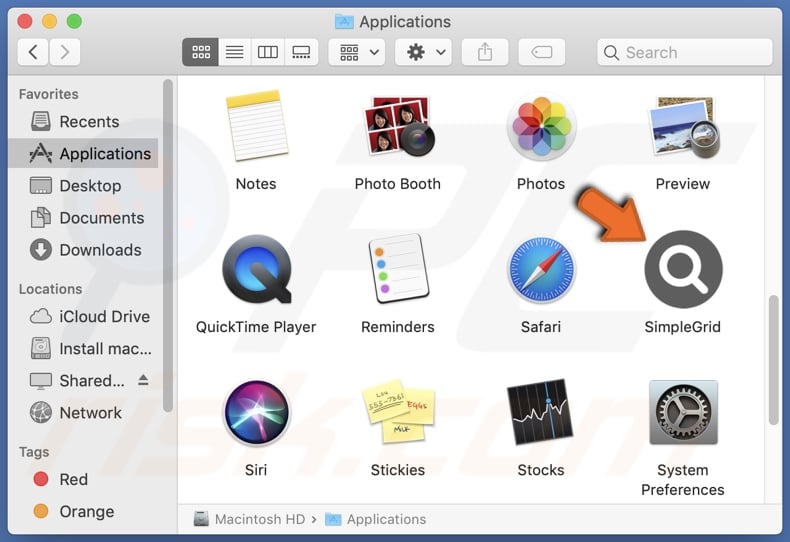This screenshot has width=790, height=542.
Task: Launch QuickTime Player from the Applications list
Action: coord(256,270)
